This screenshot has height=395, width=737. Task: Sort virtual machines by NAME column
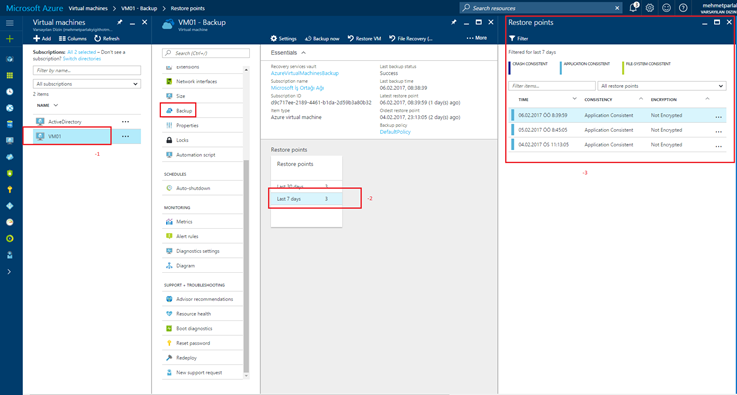pos(47,105)
